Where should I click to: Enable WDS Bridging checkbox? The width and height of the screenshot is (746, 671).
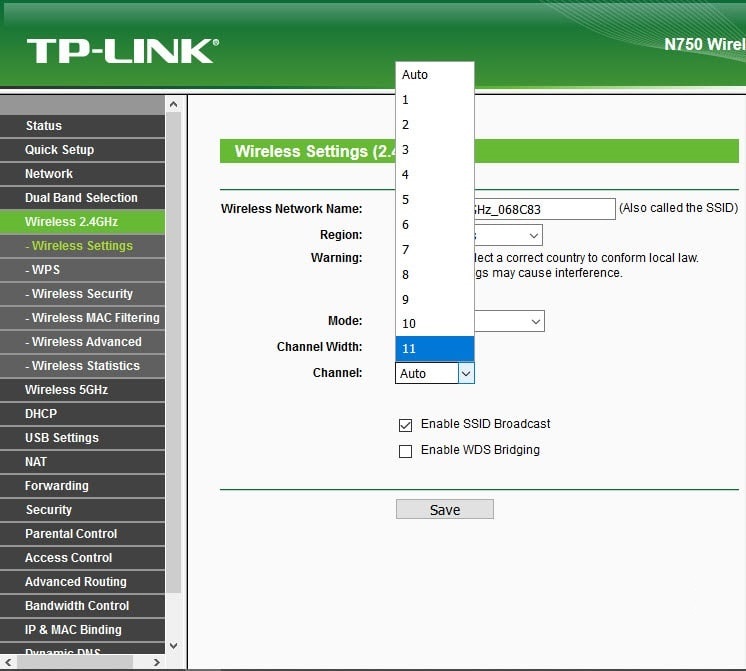[x=405, y=451]
